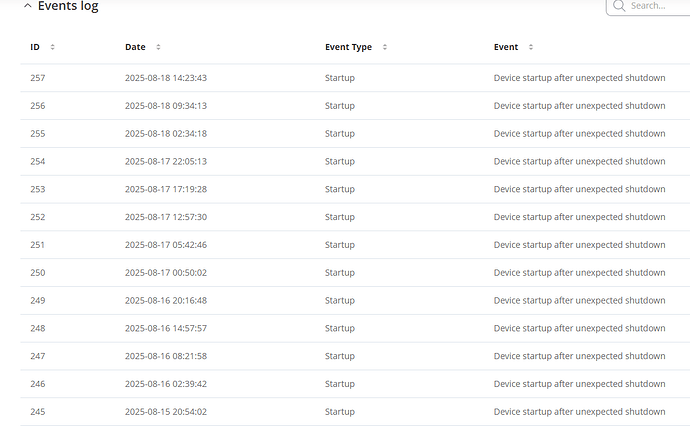Click the Date column header label

[135, 47]
